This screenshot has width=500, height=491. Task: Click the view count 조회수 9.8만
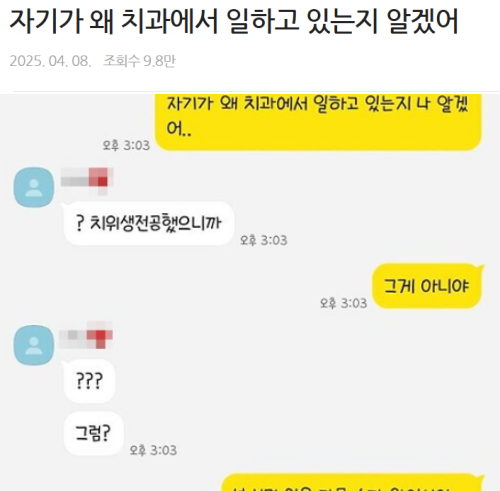[x=139, y=61]
